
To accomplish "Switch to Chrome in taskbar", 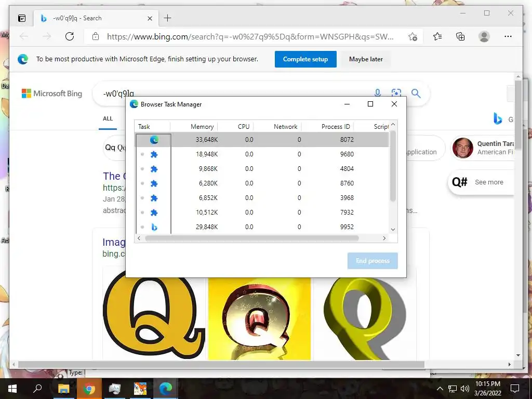I will 89,389.
